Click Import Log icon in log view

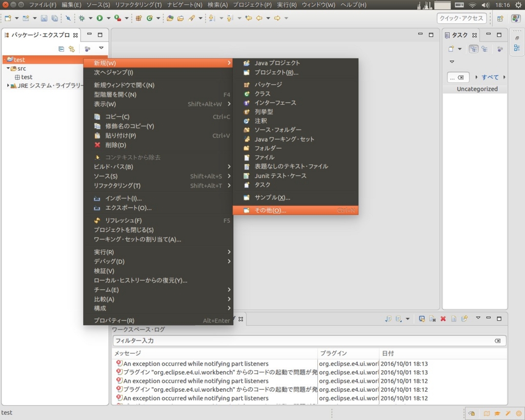(x=398, y=319)
